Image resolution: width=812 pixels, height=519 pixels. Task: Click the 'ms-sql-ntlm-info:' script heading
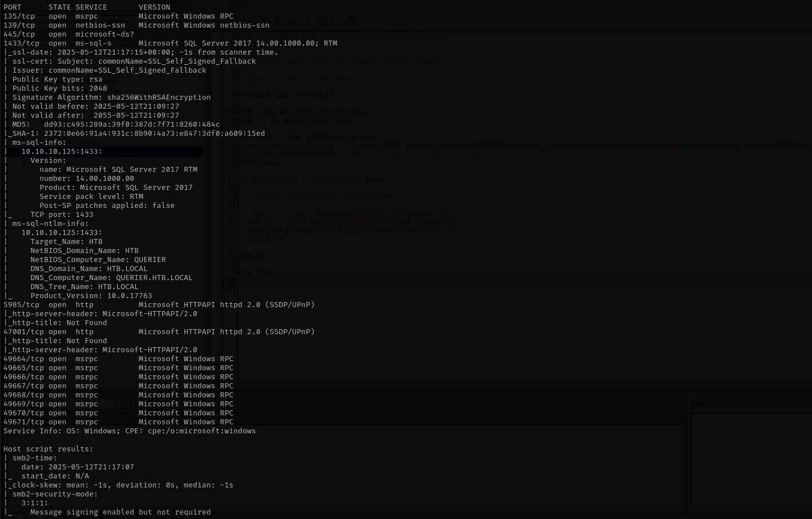pos(51,224)
